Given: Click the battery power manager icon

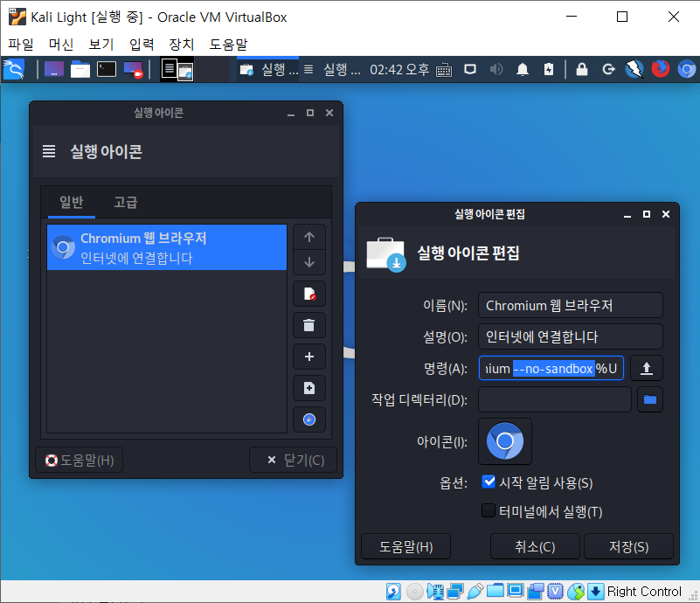Looking at the screenshot, I should coord(549,69).
